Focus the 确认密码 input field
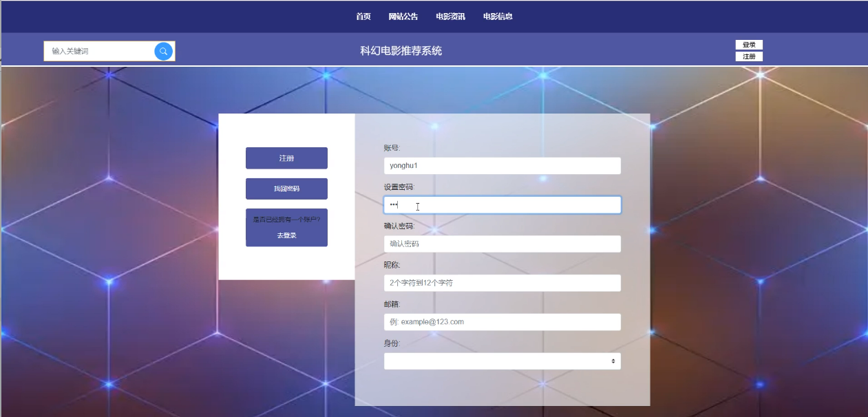 coord(502,244)
